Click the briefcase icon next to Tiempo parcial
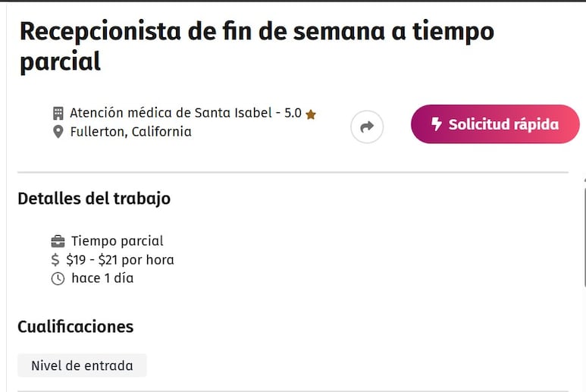 (x=58, y=241)
